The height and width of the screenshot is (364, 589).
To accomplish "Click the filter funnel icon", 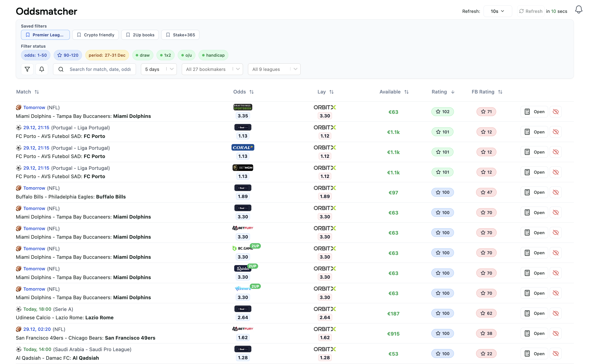I will 27,69.
